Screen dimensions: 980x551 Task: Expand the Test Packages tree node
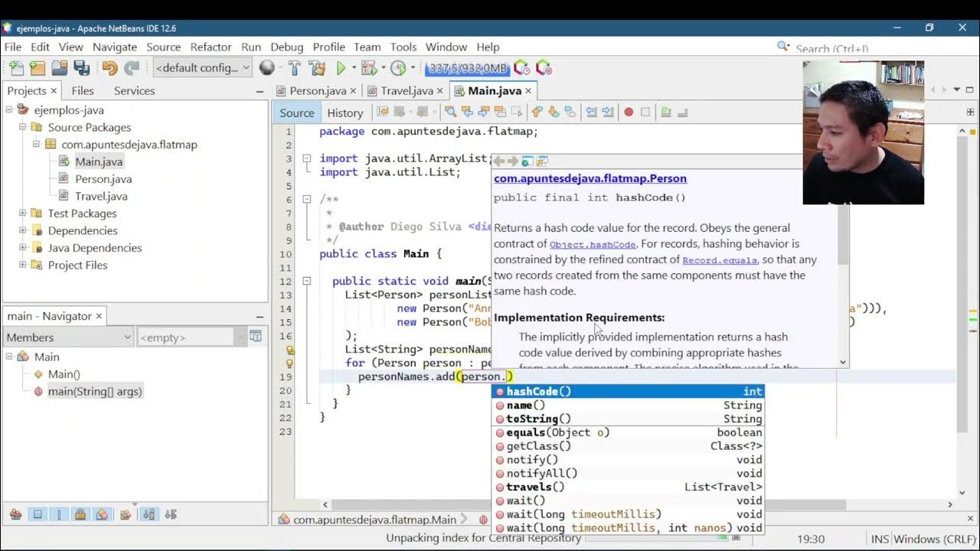(23, 214)
